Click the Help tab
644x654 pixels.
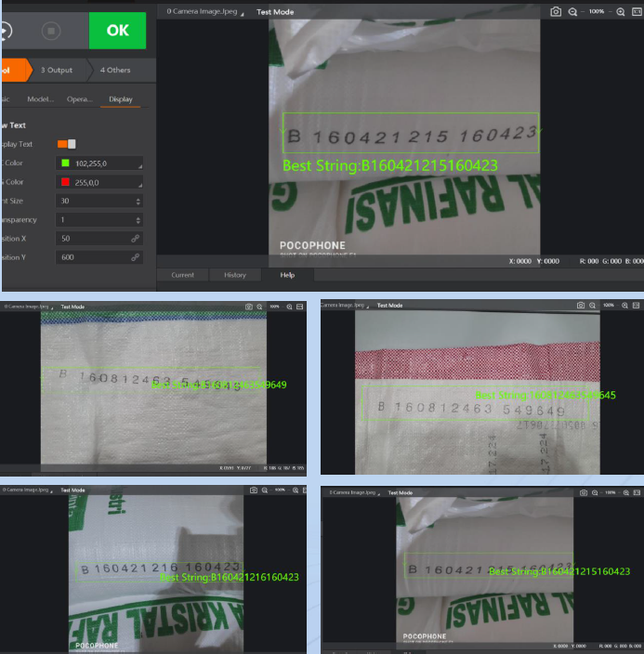[x=287, y=275]
